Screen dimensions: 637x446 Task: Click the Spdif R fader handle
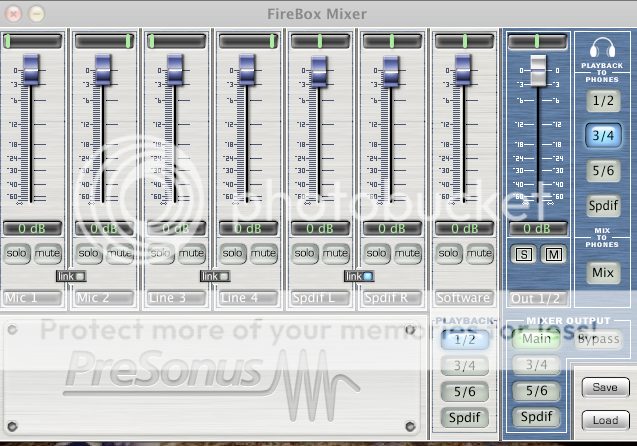point(391,72)
